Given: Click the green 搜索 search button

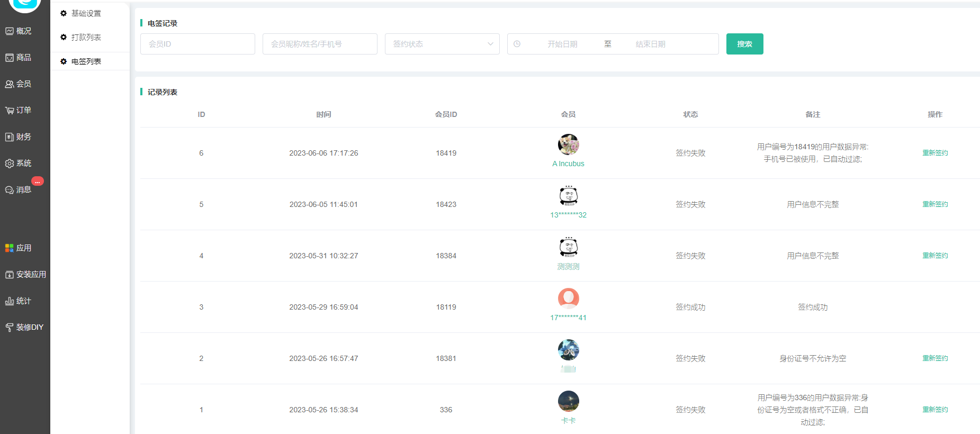Looking at the screenshot, I should tap(744, 44).
